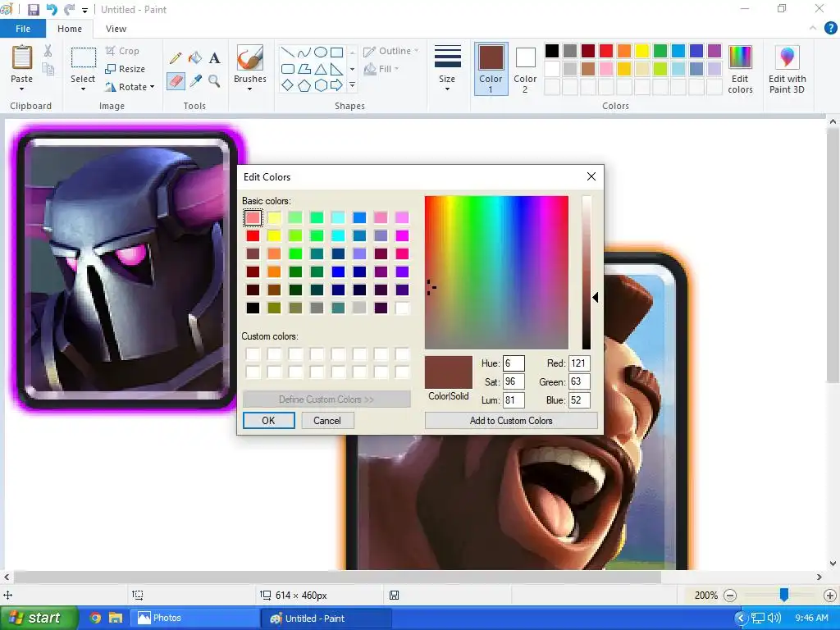Click the Redo arrow in title bar
840x630 pixels.
point(70,10)
